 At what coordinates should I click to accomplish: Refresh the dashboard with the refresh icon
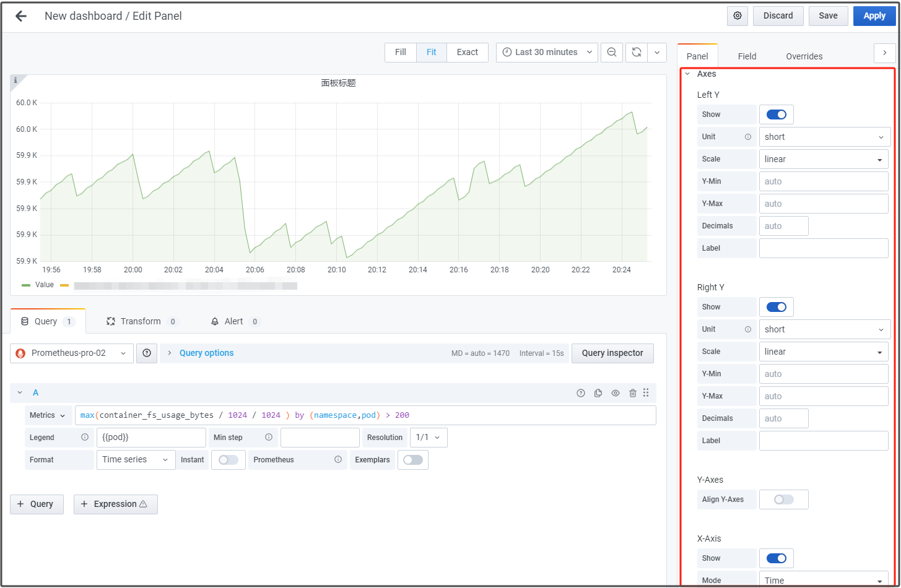click(x=636, y=53)
